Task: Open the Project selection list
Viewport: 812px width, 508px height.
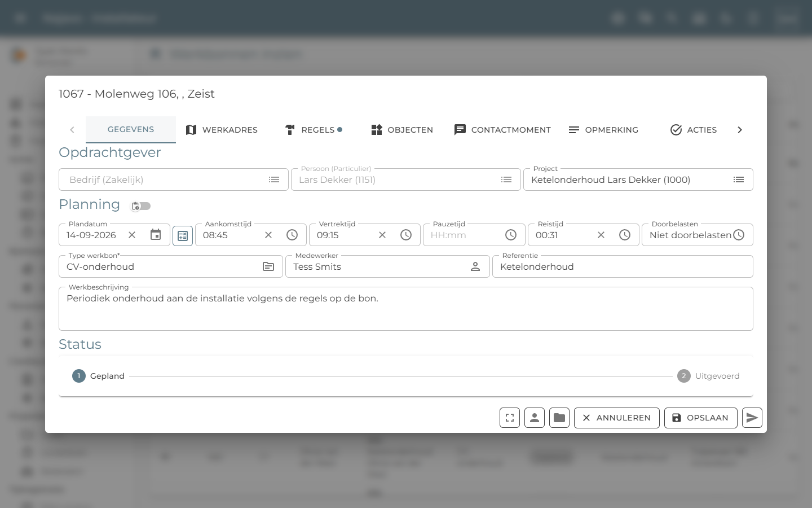Action: tap(739, 179)
